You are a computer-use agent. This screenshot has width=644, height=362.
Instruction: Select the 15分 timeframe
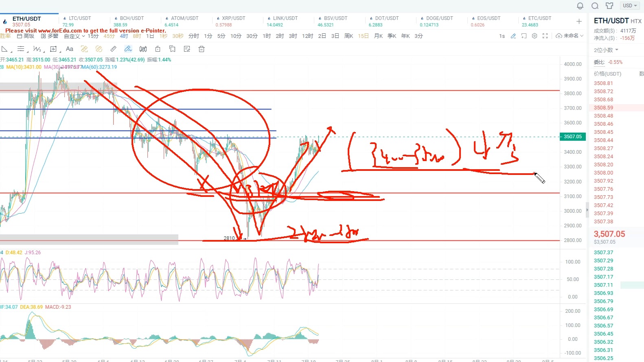coord(93,36)
